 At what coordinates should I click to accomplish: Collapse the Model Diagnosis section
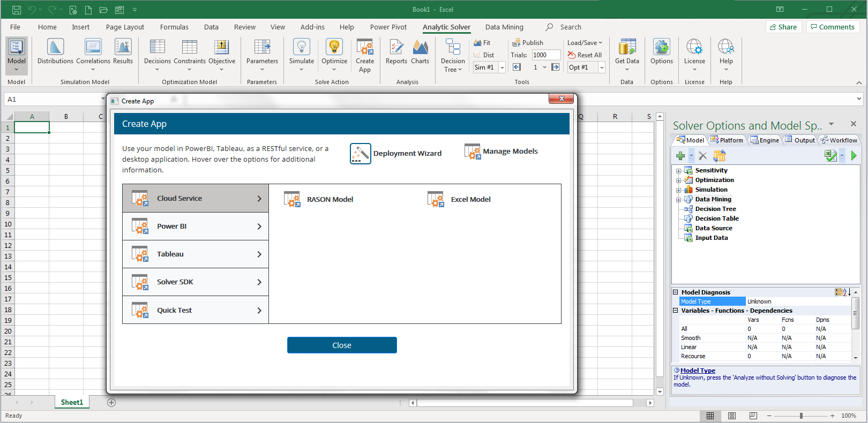(676, 292)
